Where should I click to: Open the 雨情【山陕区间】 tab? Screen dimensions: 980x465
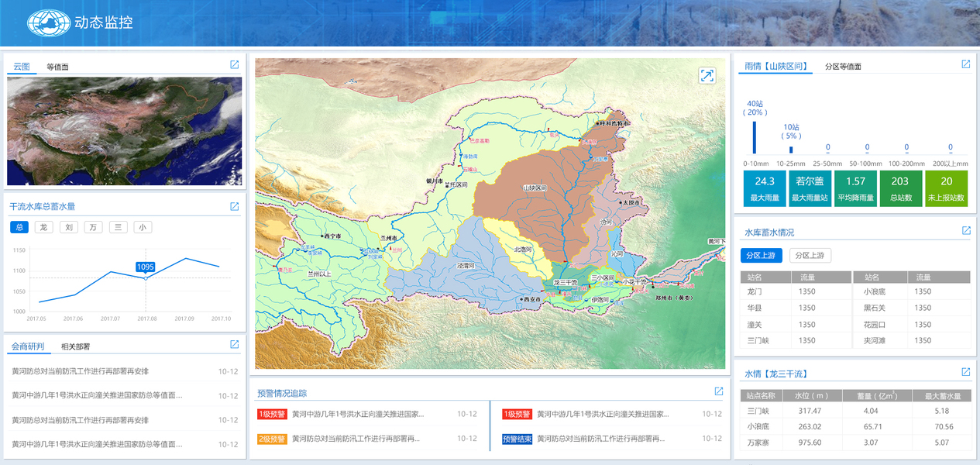tap(775, 67)
